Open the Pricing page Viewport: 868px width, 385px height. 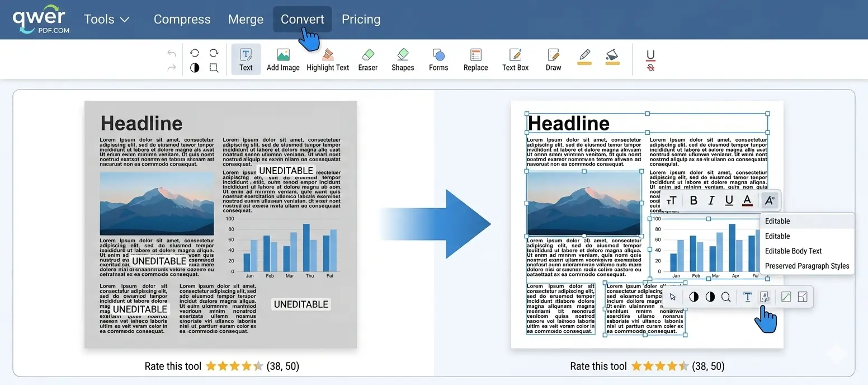(x=361, y=19)
